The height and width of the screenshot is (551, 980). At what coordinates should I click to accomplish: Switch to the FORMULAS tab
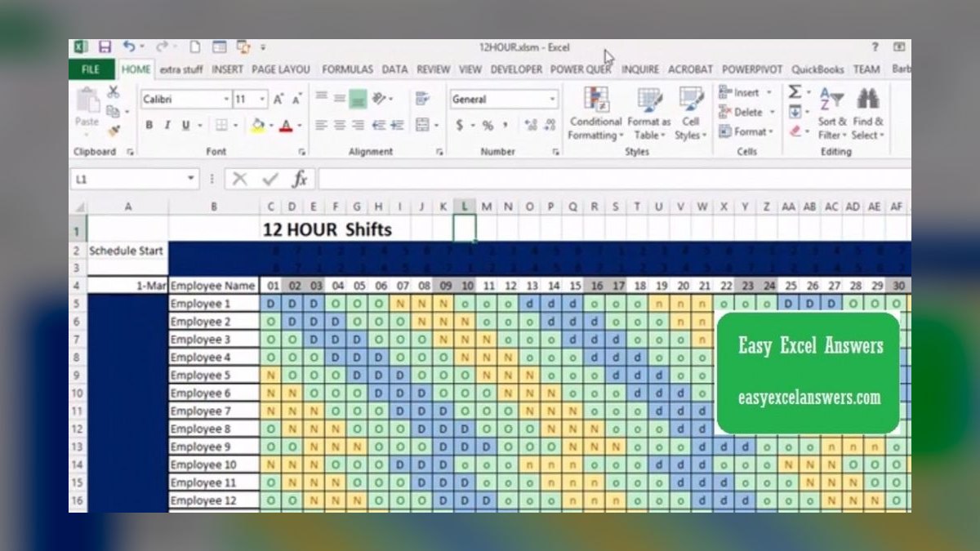click(x=347, y=69)
